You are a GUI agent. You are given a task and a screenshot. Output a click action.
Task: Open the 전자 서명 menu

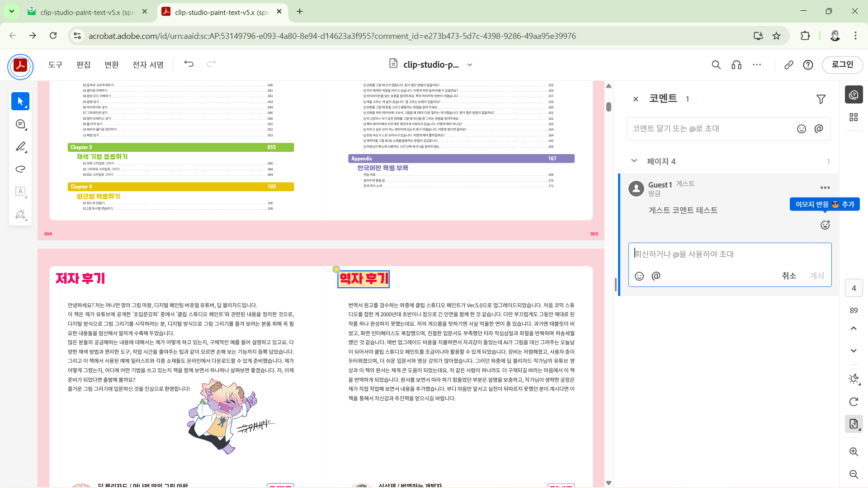[x=148, y=65]
